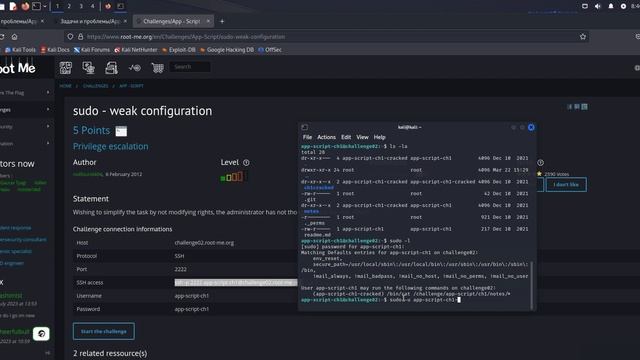
Task: Open the Kali Tools bookmark
Action: pyautogui.click(x=20, y=50)
